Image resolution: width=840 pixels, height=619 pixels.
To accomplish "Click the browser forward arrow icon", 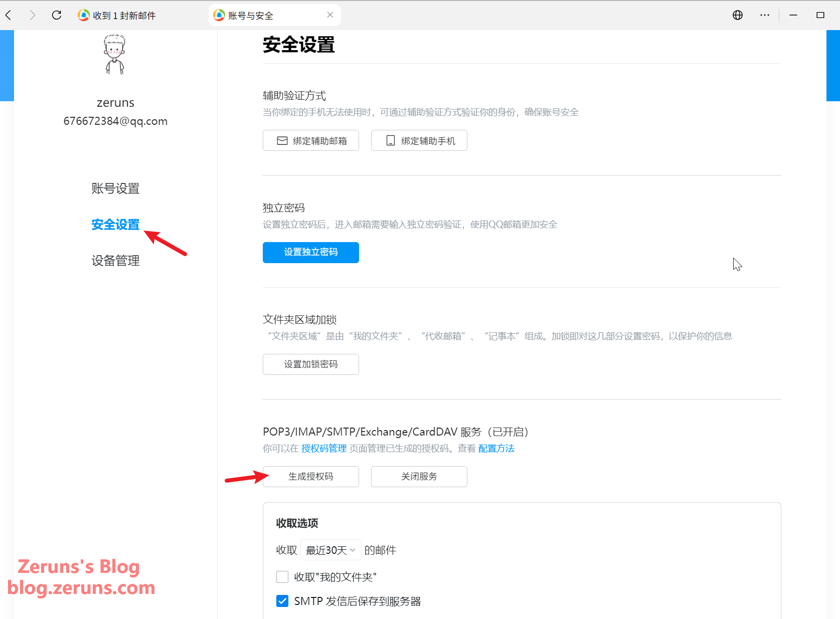I will (x=33, y=15).
